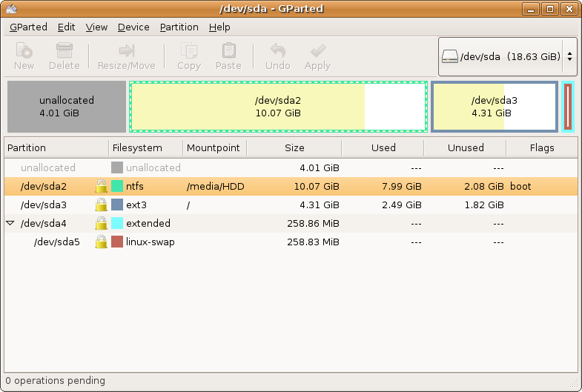Image resolution: width=582 pixels, height=392 pixels.
Task: Open the View menu
Action: click(96, 27)
